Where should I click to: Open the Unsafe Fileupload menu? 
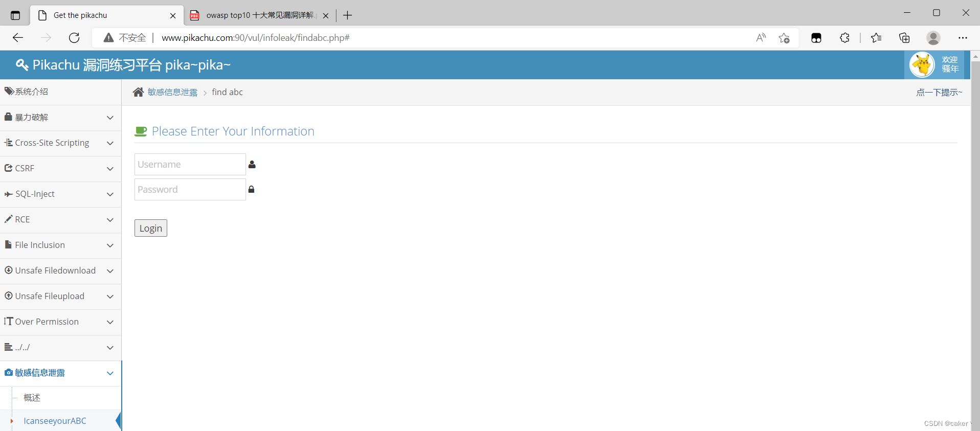click(60, 297)
